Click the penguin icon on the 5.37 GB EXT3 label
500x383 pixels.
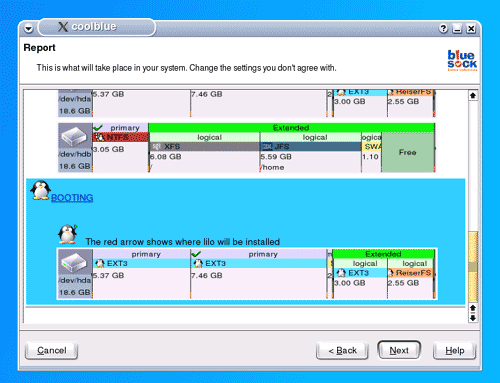point(100,263)
